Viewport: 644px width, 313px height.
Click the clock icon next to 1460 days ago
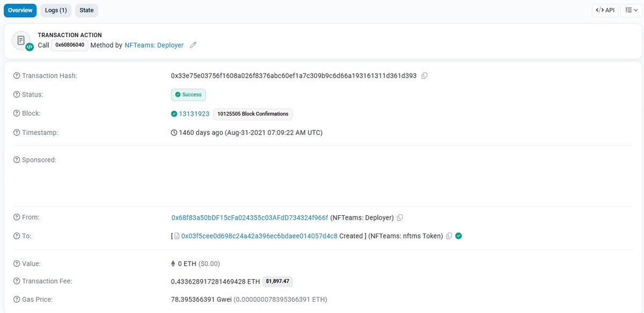coord(174,133)
